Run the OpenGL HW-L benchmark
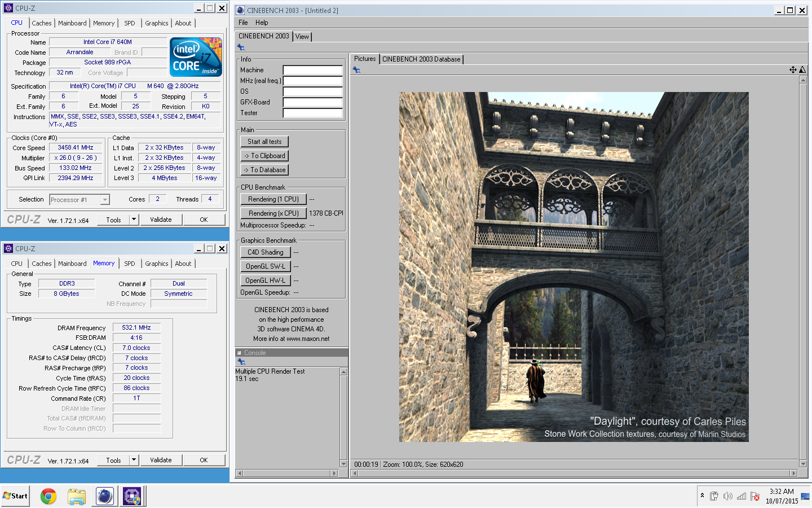 (266, 281)
